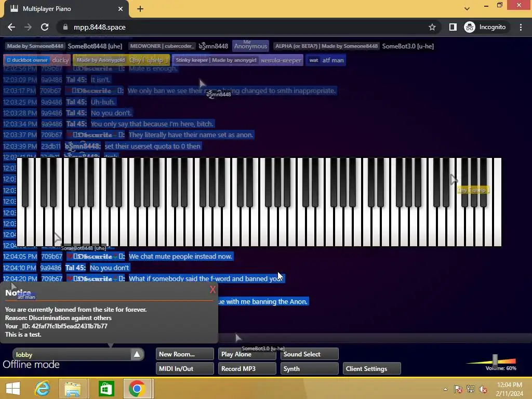The height and width of the screenshot is (399, 532).
Task: Click ban reason text in Notice
Action: tap(58, 318)
